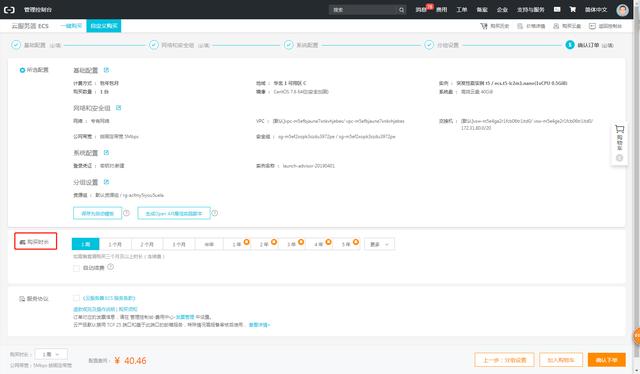Click the mail envelope icon in header
The width and height of the screenshot is (640, 374).
pyautogui.click(x=557, y=9)
